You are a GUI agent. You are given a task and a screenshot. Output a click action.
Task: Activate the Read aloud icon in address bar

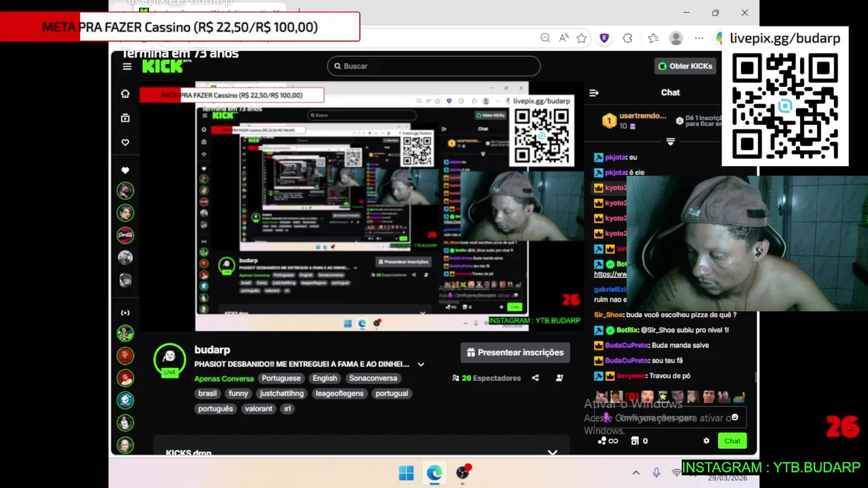pos(564,38)
